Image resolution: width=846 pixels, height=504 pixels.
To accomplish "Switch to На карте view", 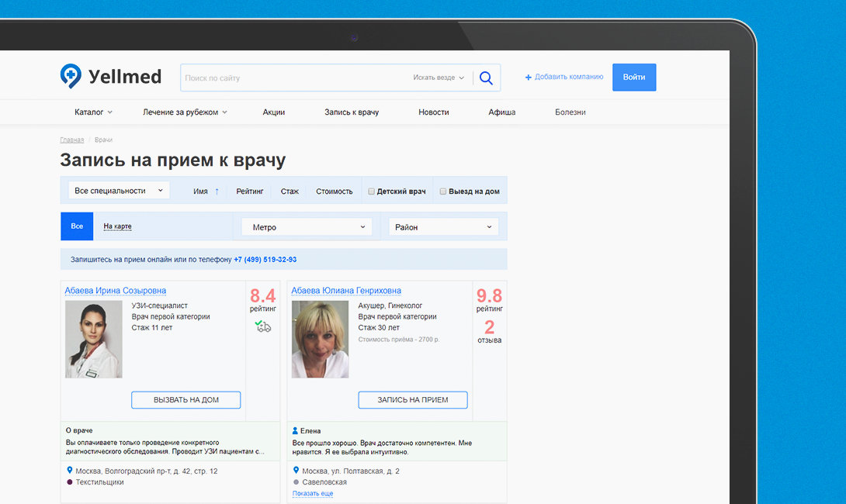I will coord(118,226).
